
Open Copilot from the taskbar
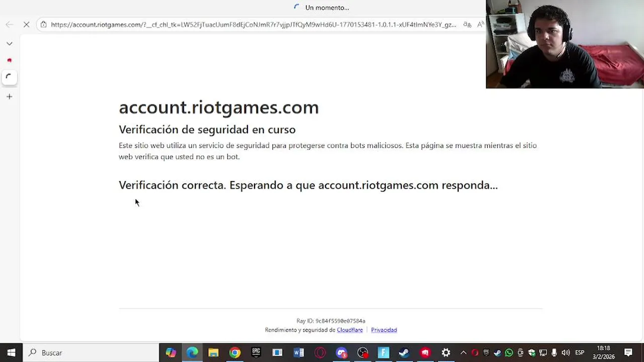coord(171,352)
